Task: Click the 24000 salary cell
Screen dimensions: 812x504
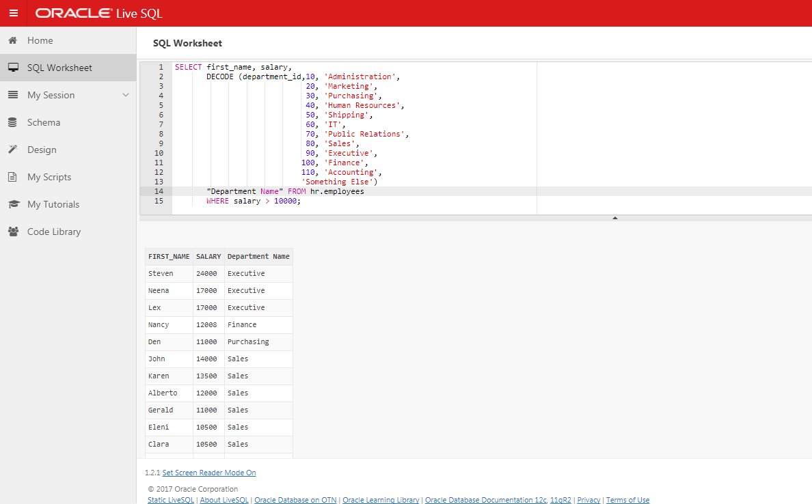Action: click(208, 274)
